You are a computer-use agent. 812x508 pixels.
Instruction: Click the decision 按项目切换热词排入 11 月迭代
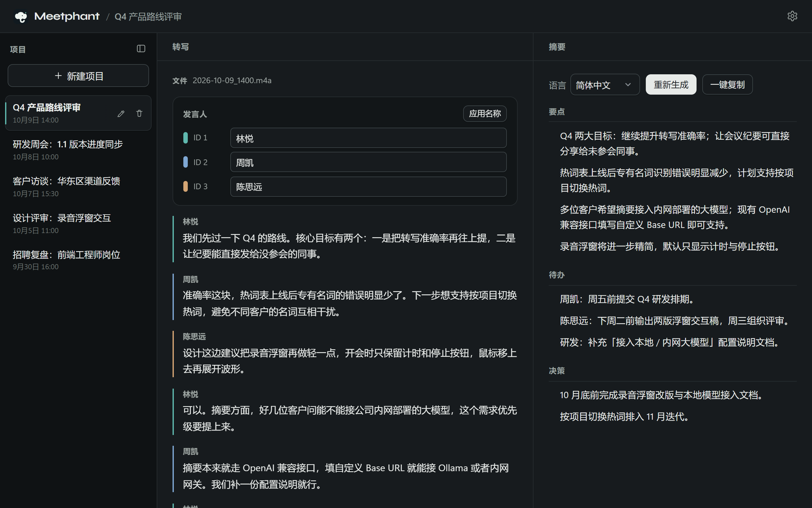(625, 417)
